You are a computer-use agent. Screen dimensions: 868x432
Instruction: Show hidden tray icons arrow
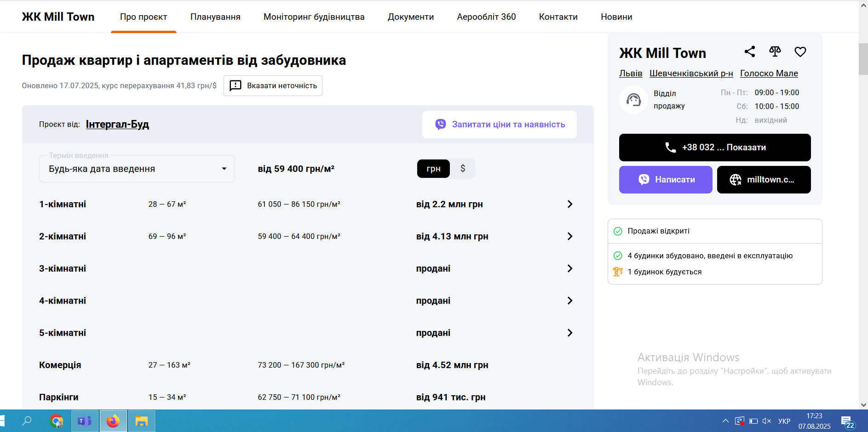tap(725, 421)
